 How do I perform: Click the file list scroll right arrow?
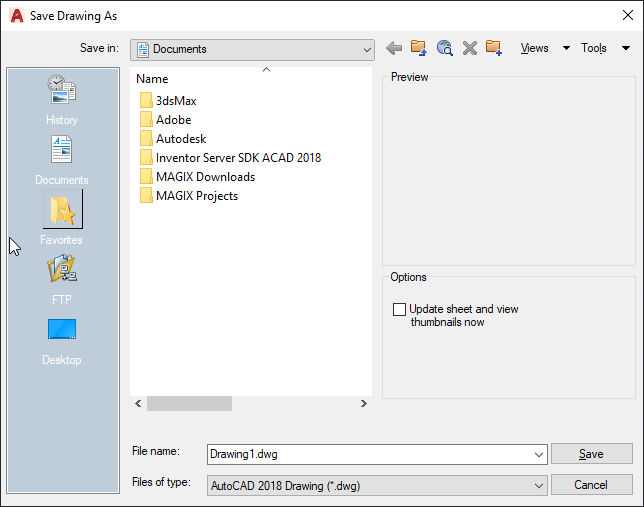point(363,404)
